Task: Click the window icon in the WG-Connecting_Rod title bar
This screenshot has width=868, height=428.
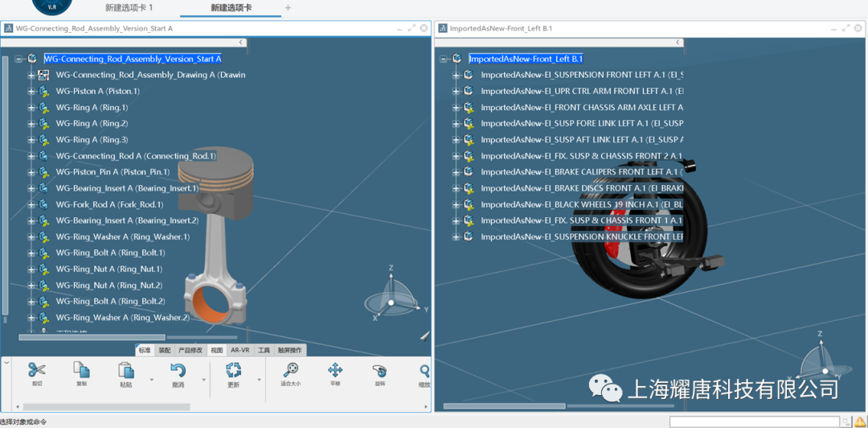Action: tap(8, 27)
